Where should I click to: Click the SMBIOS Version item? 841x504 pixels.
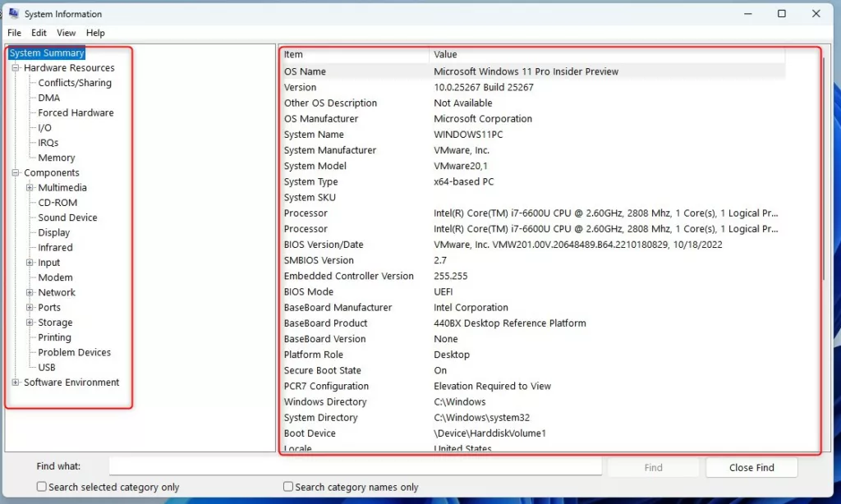(319, 260)
